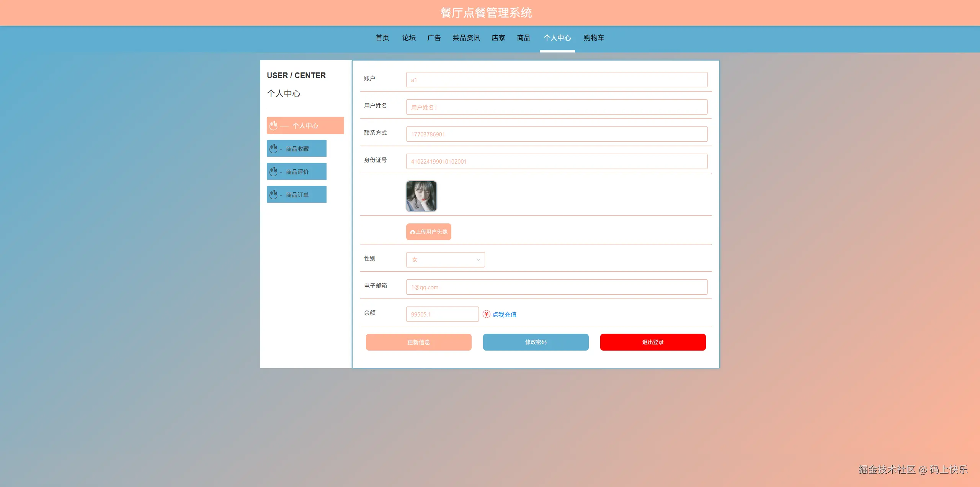
Task: Click the flame icon beside 个人中心 sidebar item
Action: coord(274,125)
